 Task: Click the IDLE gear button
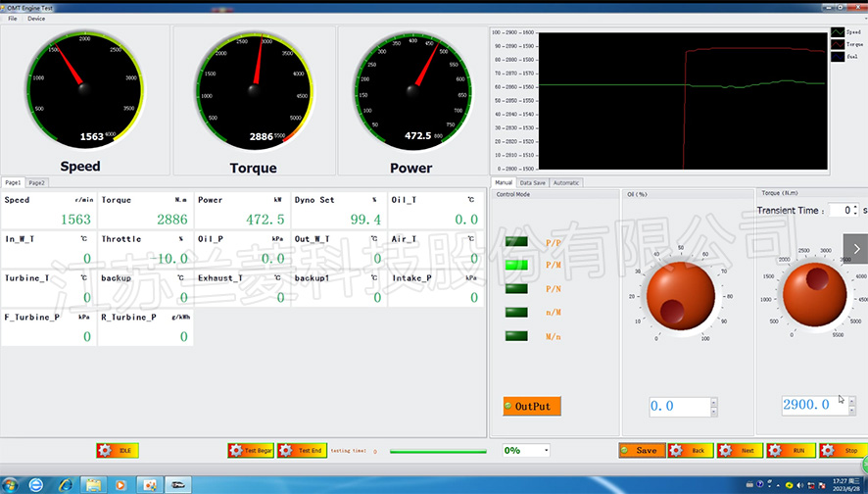118,450
